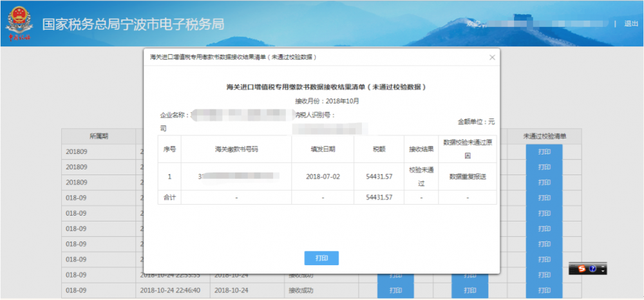Close the 未通过校验数据 dialog with X

pyautogui.click(x=492, y=57)
